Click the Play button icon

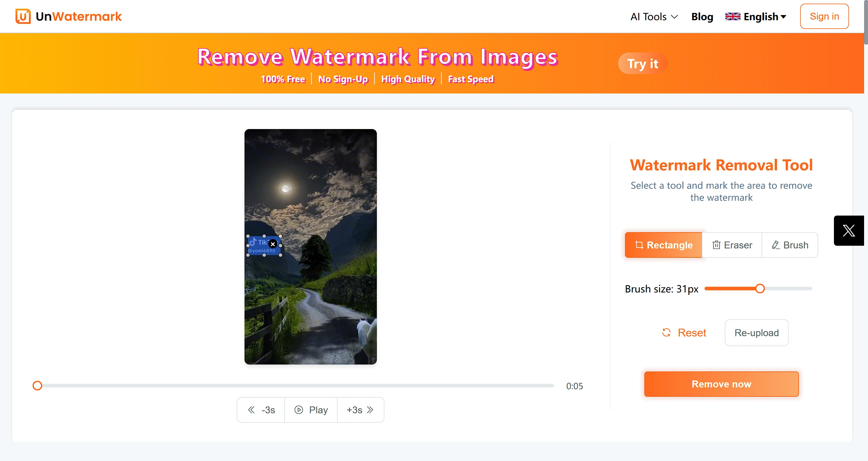pyautogui.click(x=298, y=410)
